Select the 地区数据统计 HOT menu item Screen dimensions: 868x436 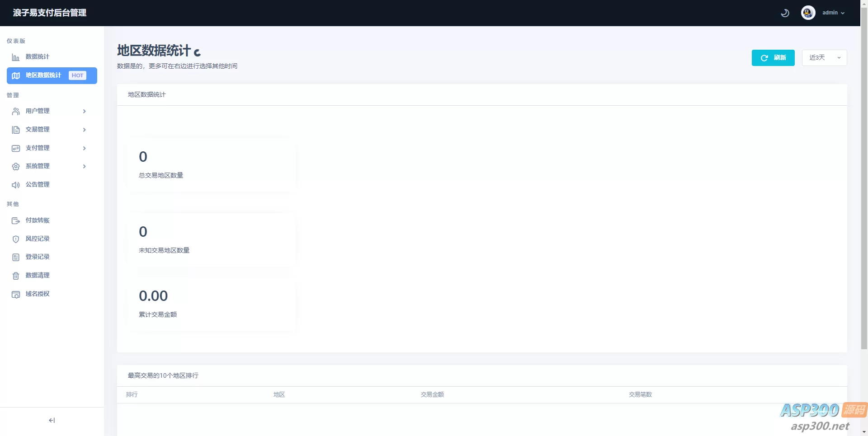pyautogui.click(x=52, y=75)
